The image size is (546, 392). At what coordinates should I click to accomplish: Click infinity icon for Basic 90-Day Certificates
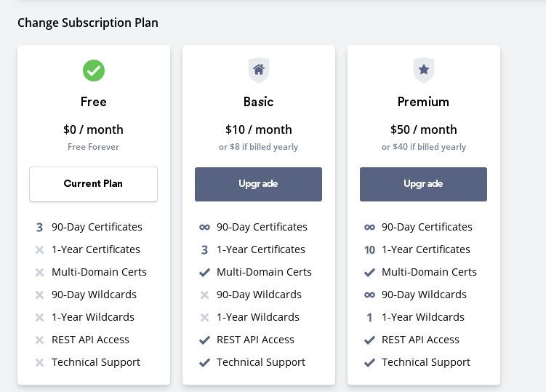[205, 228]
